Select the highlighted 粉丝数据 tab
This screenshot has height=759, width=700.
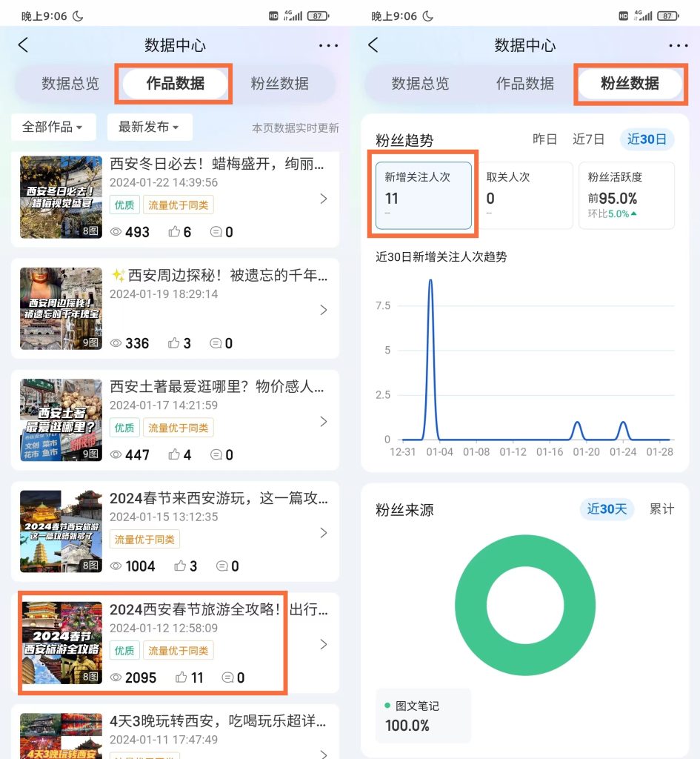[x=630, y=83]
